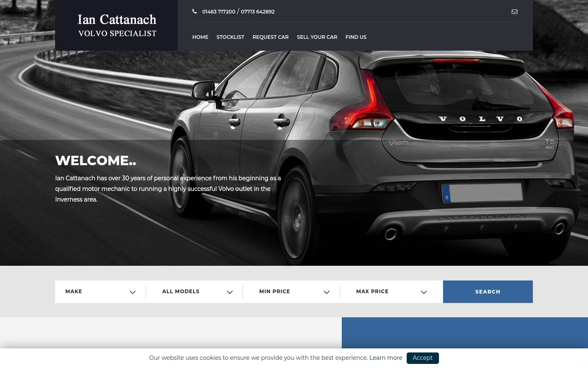Expand the Make dropdown
Image resolution: width=588 pixels, height=368 pixels.
[x=100, y=292]
